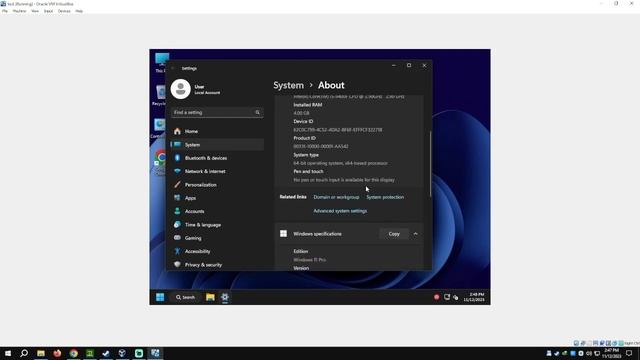Viewport: 640px width, 360px height.
Task: Open System protection link
Action: [x=385, y=197]
